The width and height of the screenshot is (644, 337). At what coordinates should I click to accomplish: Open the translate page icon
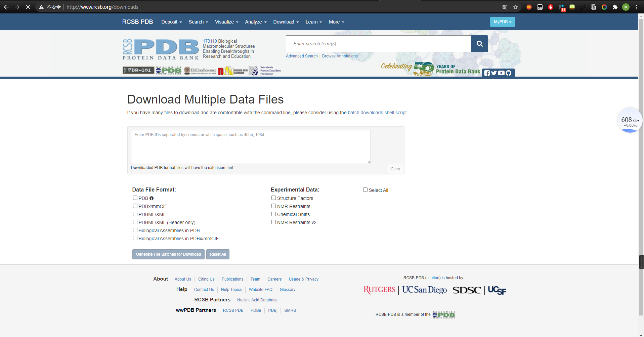(x=505, y=7)
